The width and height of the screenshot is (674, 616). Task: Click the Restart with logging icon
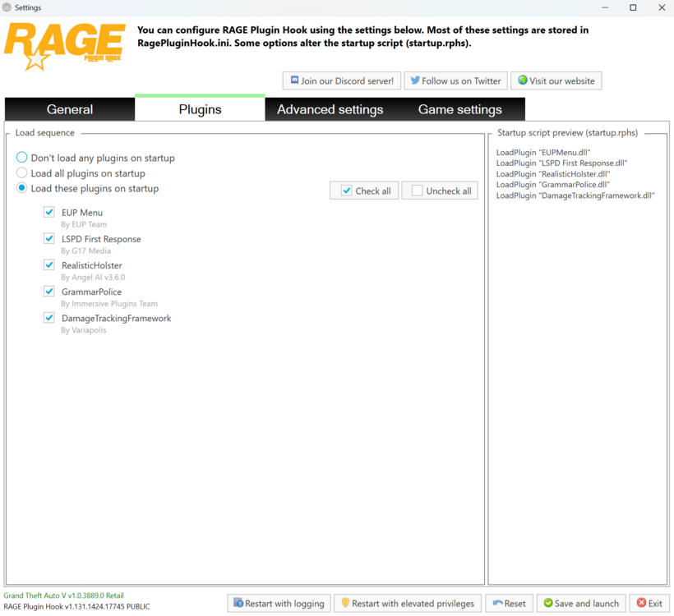tap(238, 603)
